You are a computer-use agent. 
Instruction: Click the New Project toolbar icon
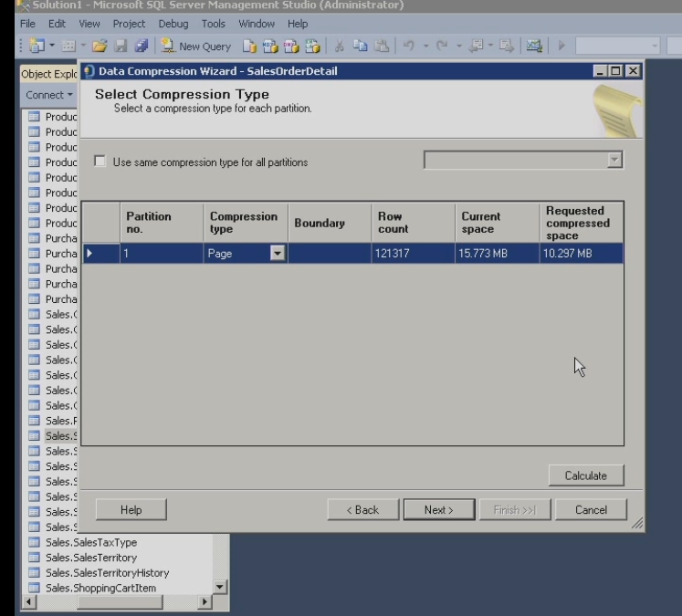pos(37,46)
